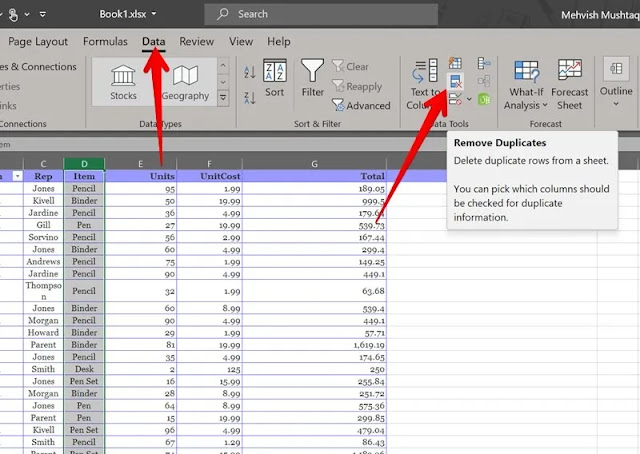Click Reapply filter

[x=357, y=86]
